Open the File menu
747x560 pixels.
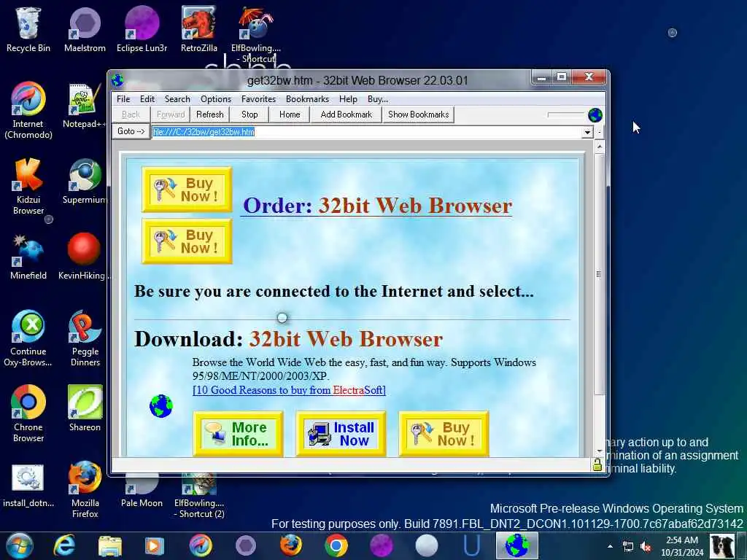[123, 99]
